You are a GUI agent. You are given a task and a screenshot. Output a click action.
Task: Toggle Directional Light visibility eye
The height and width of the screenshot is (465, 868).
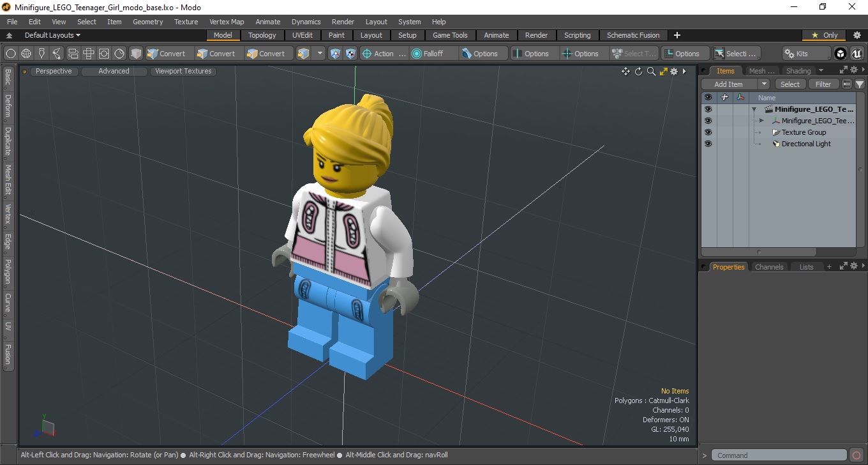(x=708, y=144)
